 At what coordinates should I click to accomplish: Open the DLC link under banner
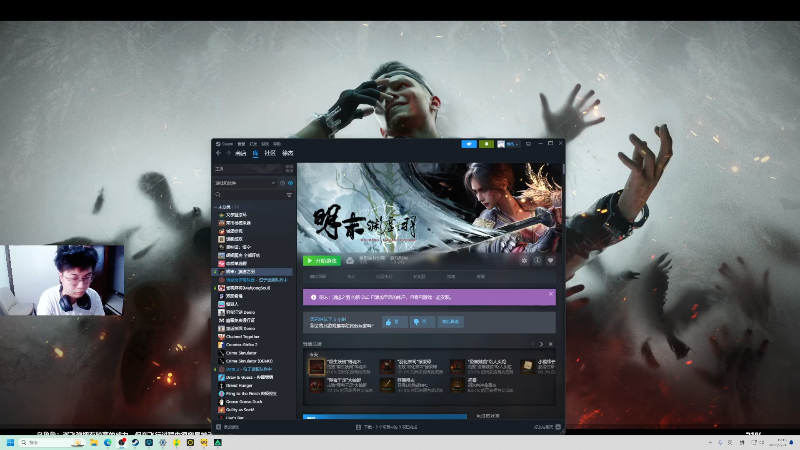coord(351,277)
